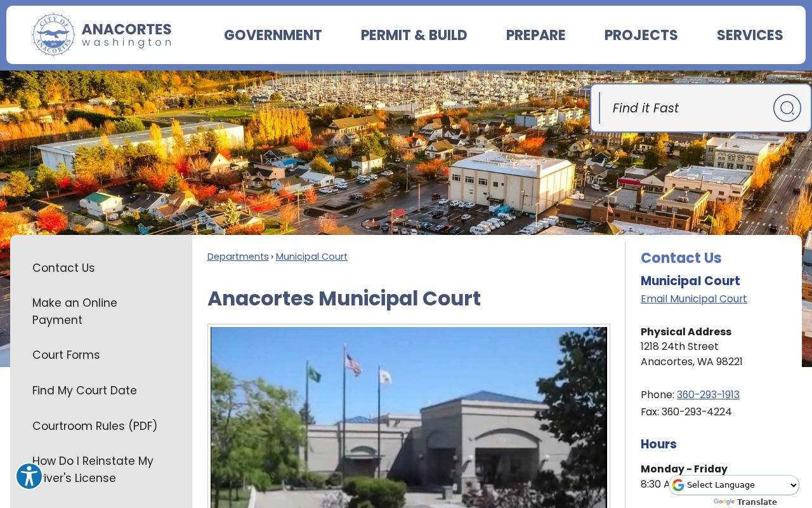Click the search magnifier icon
Screen dimensions: 812x508
[x=787, y=108]
